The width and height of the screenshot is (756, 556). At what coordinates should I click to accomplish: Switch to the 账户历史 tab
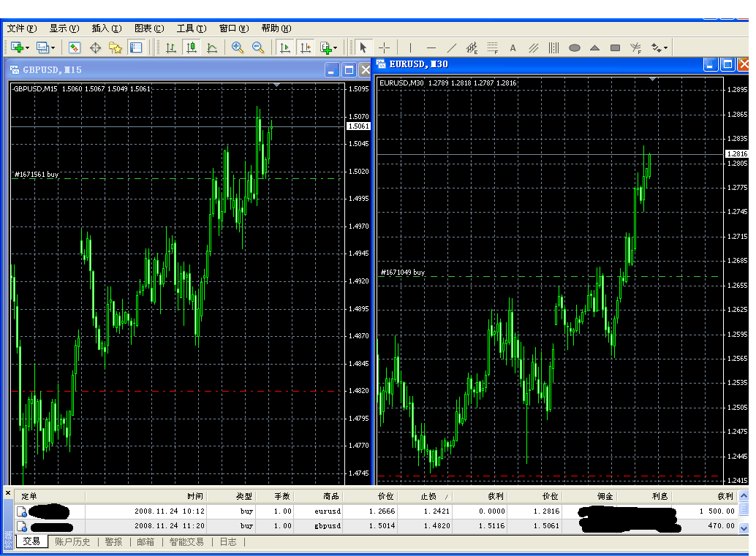(72, 542)
